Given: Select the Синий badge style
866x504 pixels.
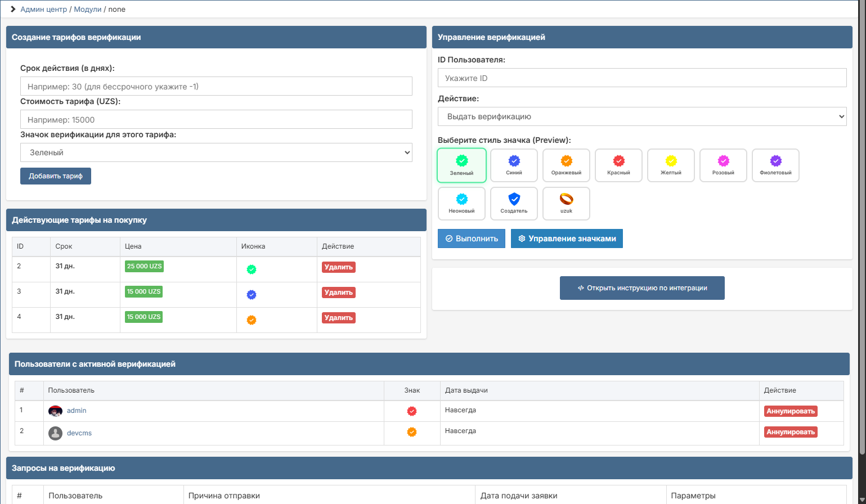Looking at the screenshot, I should [514, 165].
